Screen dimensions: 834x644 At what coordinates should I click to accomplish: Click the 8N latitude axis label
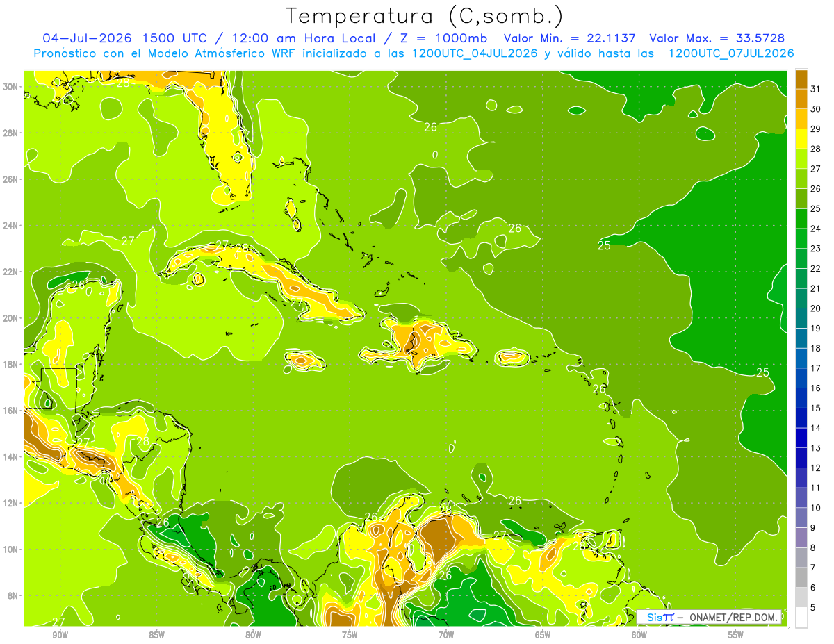[14, 595]
